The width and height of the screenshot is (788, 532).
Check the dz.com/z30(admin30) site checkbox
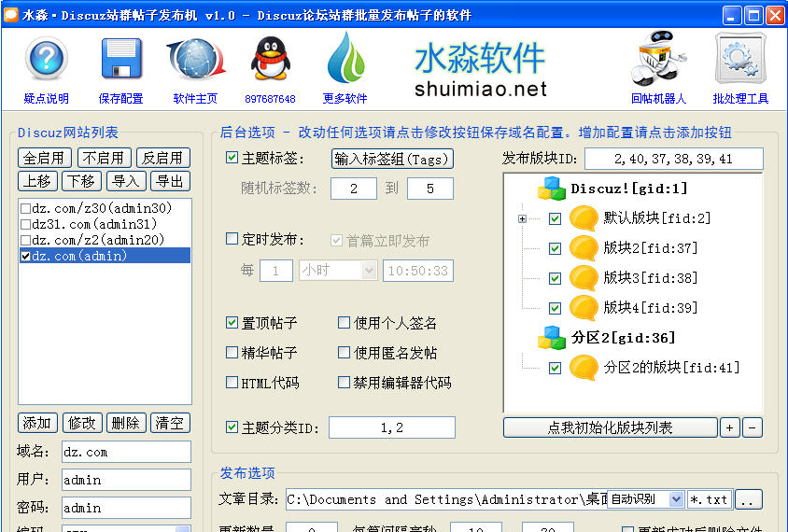[x=25, y=208]
